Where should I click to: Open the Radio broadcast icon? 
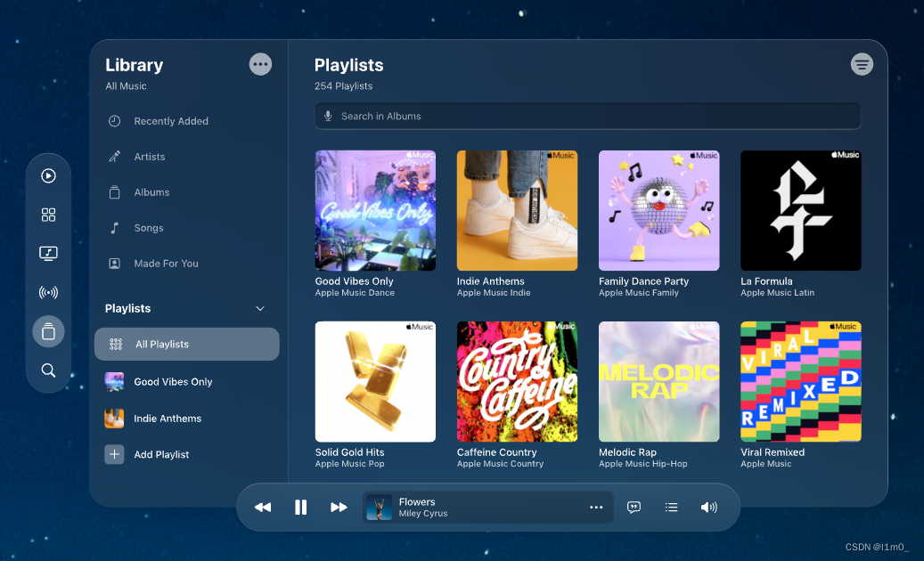48,292
